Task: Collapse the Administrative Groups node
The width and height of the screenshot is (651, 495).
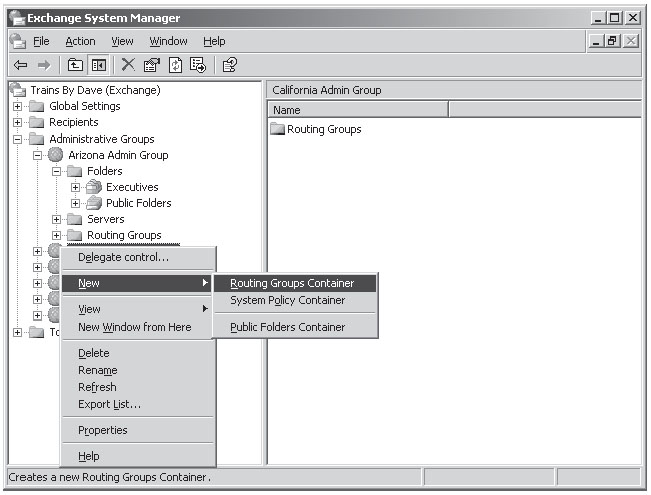Action: pos(17,139)
